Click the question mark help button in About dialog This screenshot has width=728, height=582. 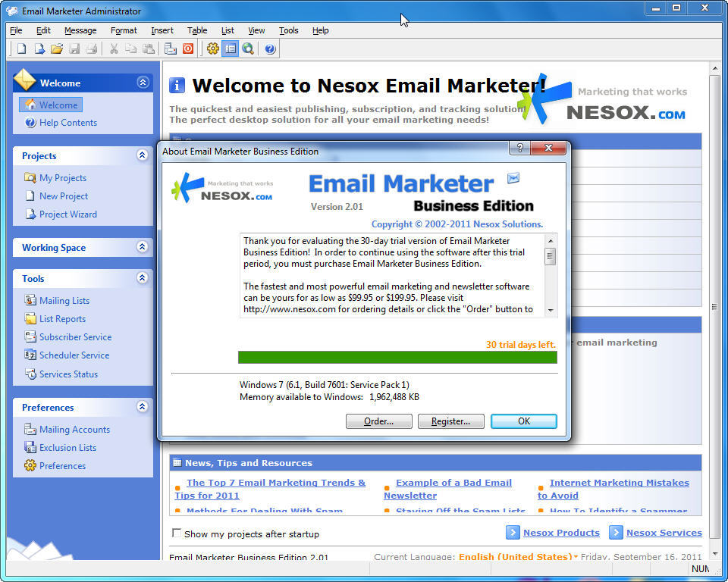519,148
